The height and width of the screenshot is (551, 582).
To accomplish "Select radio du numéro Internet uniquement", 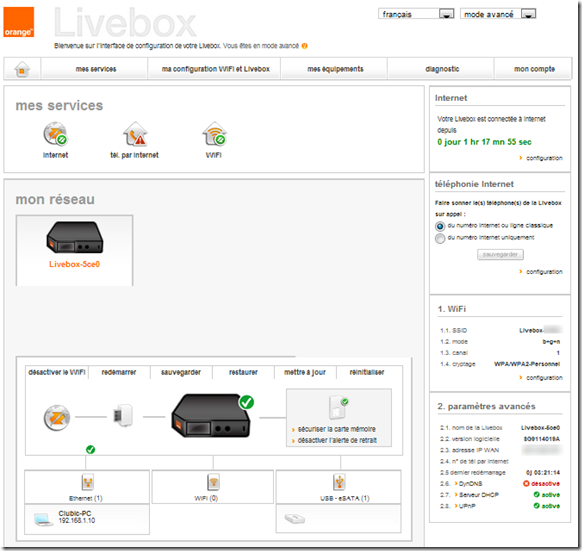I will coord(440,238).
